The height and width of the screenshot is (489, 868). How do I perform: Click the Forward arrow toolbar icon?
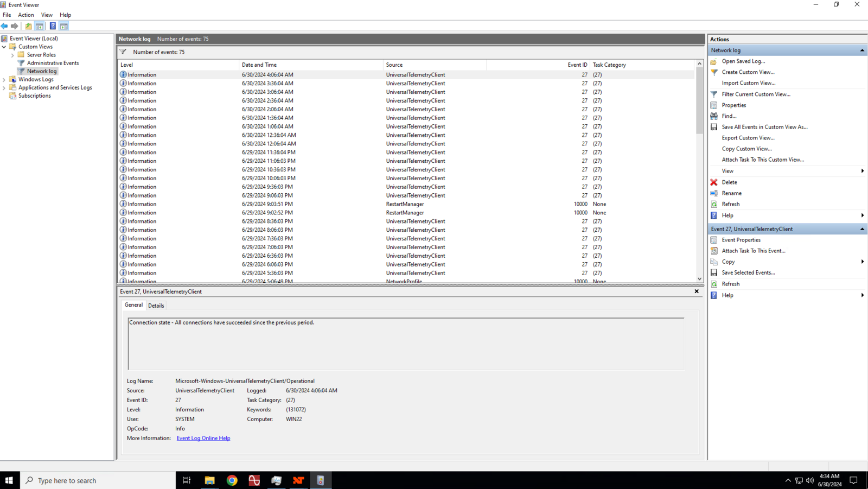[15, 26]
